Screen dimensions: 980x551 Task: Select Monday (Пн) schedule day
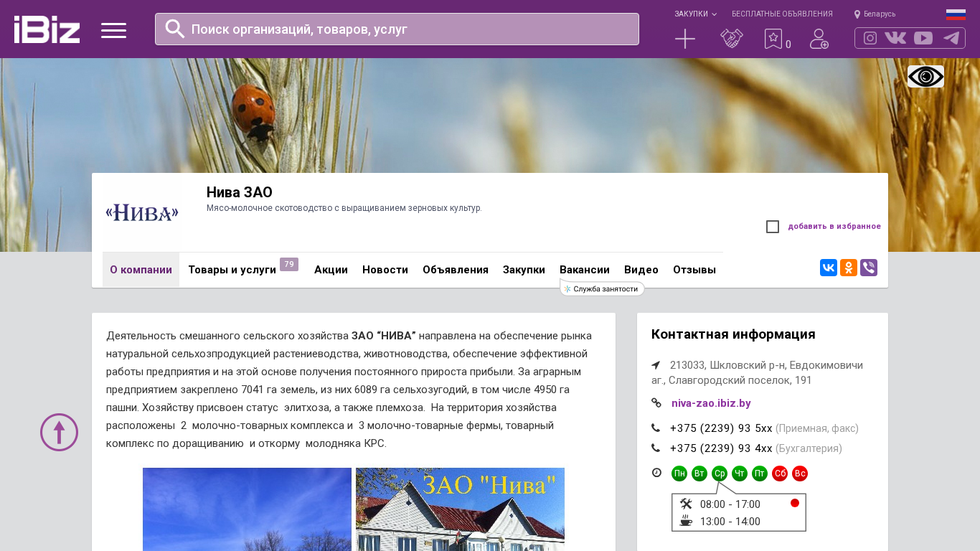tap(679, 474)
